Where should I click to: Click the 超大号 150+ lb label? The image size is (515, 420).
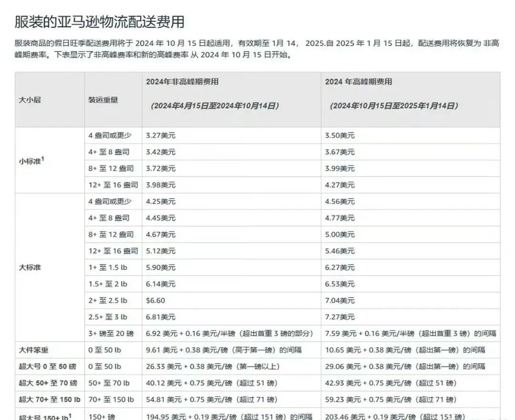coord(45,416)
